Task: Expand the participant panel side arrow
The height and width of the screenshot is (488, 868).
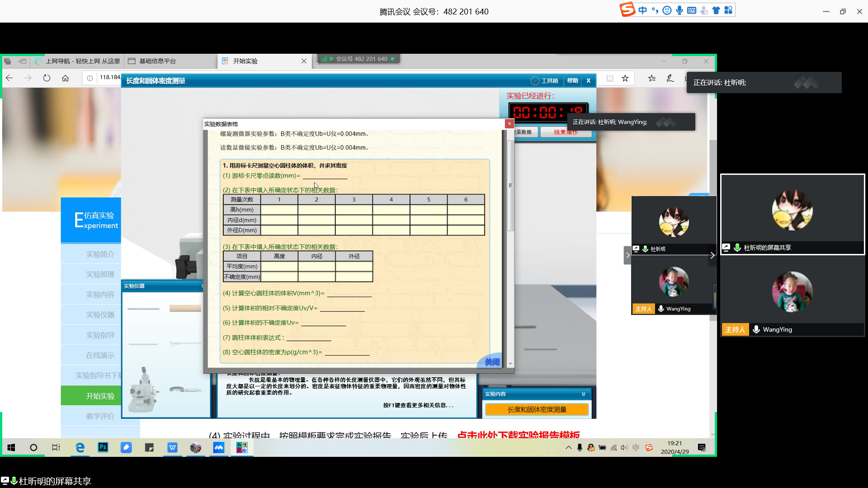Action: [x=627, y=255]
